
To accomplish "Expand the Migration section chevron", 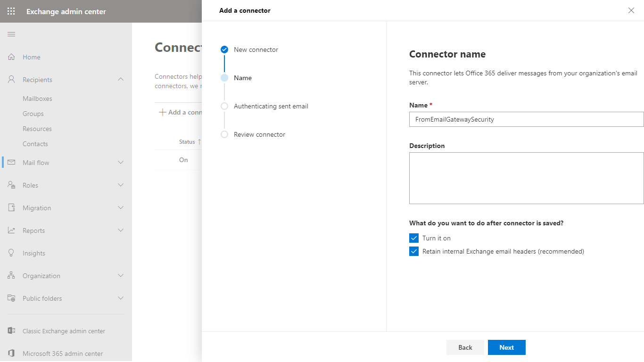I will (121, 208).
